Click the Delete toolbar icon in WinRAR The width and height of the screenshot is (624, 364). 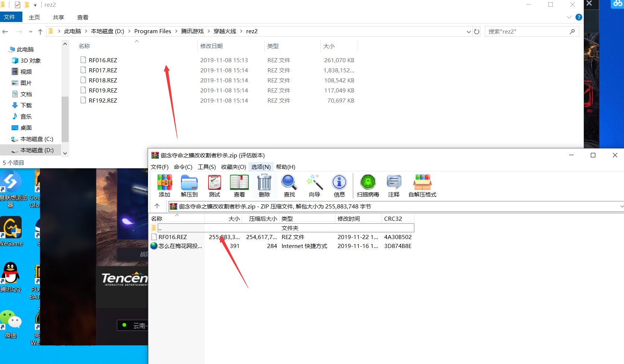(264, 186)
